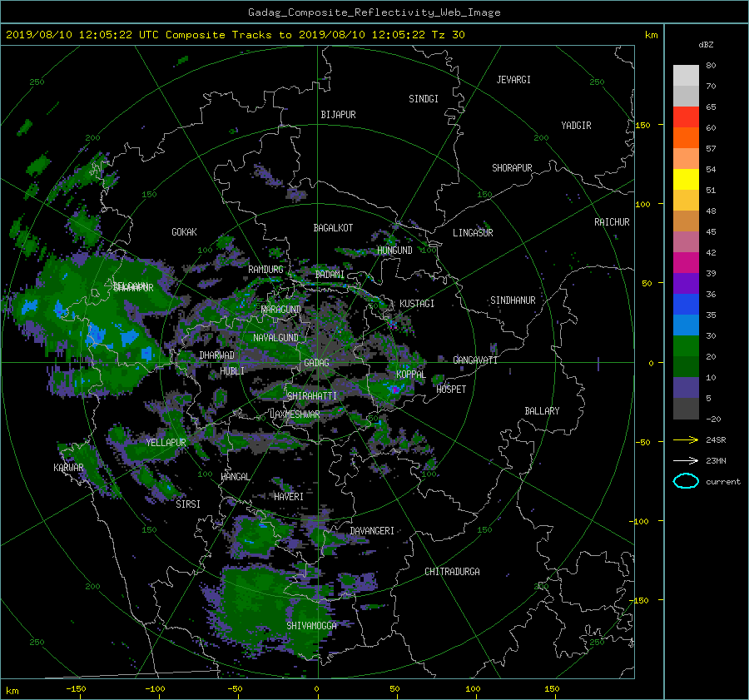Click the 150 tick on right axis
Image resolution: width=749 pixels, height=700 pixels.
click(x=642, y=125)
